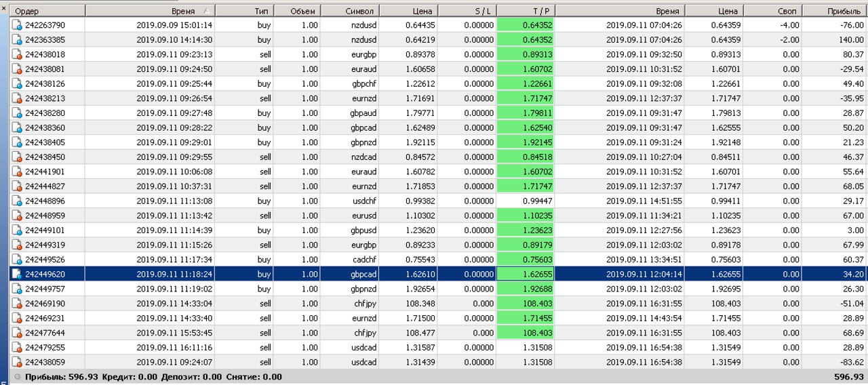Click sell icon for order 242469190 chfjpy
Viewport: 868px width, 385px height.
click(17, 304)
